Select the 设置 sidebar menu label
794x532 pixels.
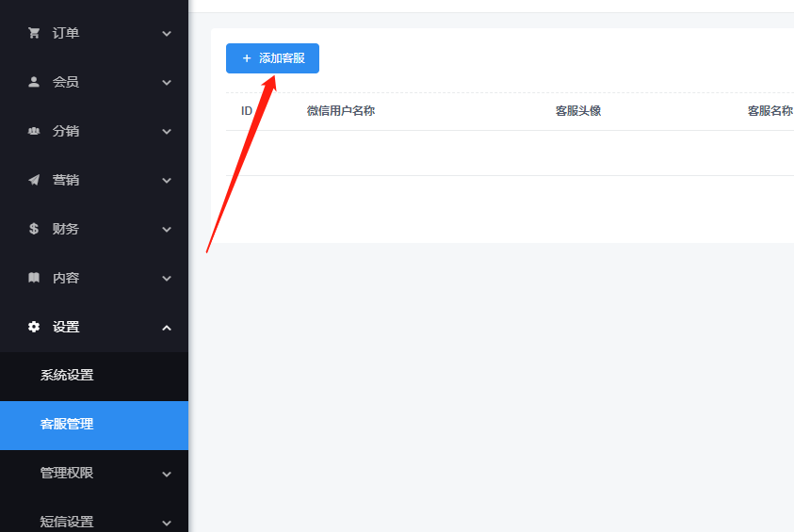[x=66, y=327]
